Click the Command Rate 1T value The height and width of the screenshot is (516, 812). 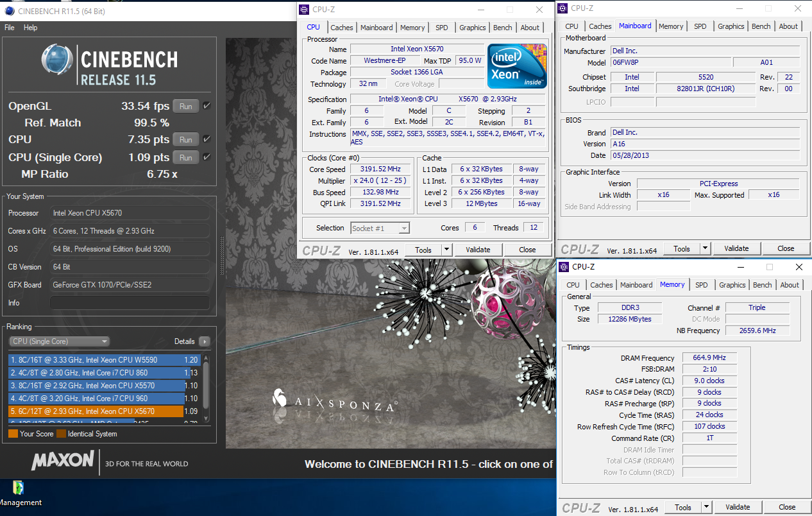click(x=709, y=438)
